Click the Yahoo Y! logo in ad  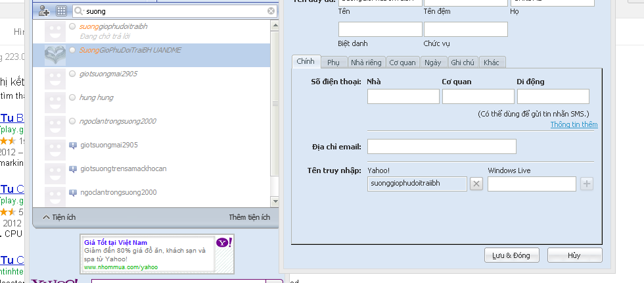point(224,243)
